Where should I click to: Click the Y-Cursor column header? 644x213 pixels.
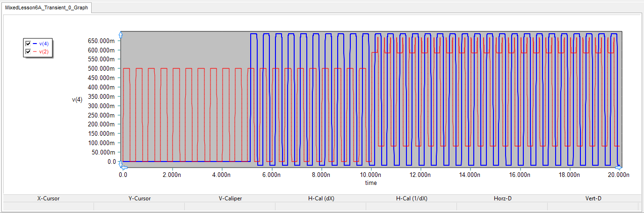(x=139, y=198)
